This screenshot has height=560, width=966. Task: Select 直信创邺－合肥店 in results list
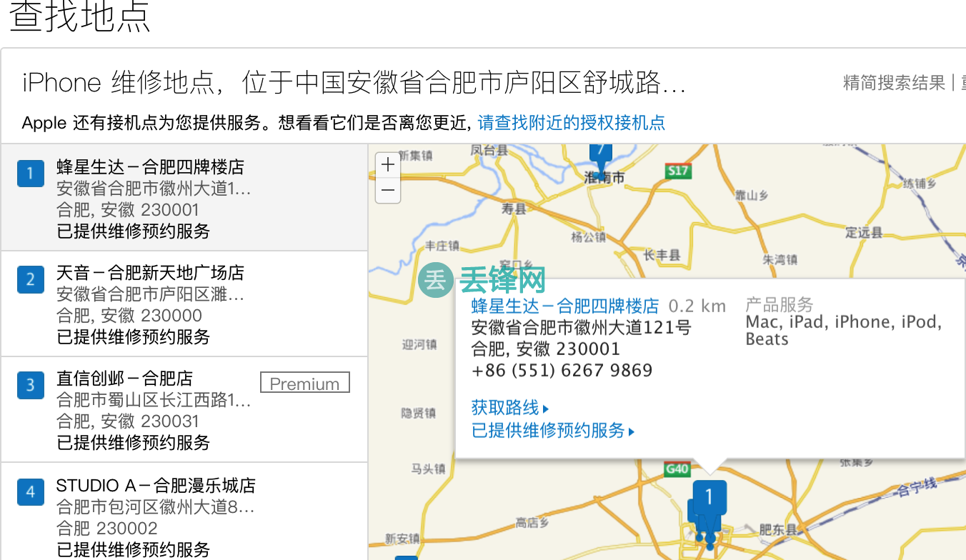pos(124,379)
